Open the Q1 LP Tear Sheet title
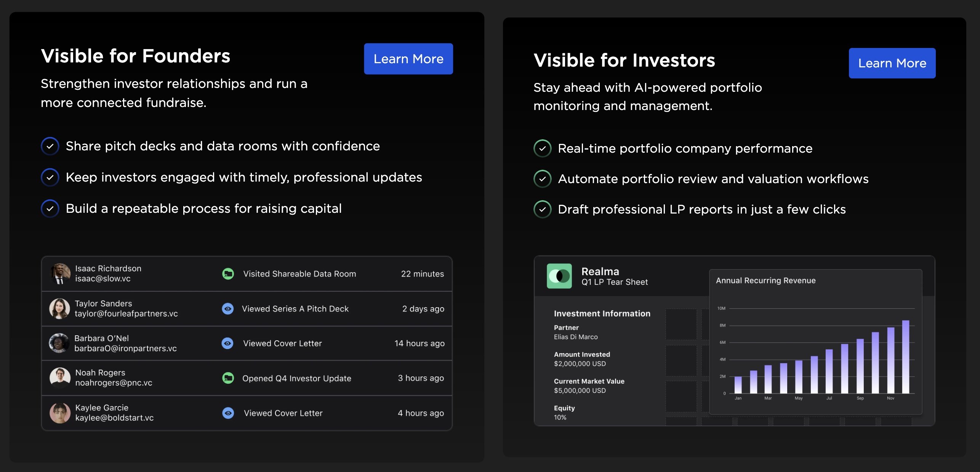 coord(614,282)
